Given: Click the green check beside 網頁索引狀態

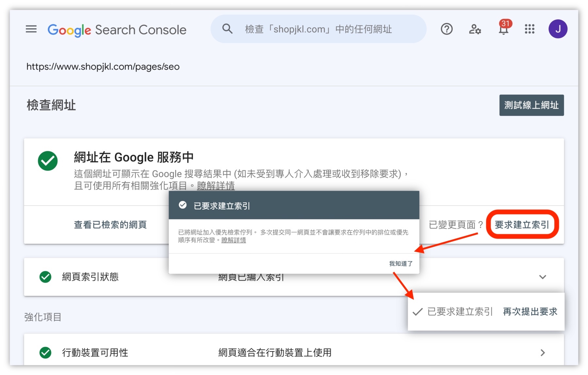Looking at the screenshot, I should point(45,277).
